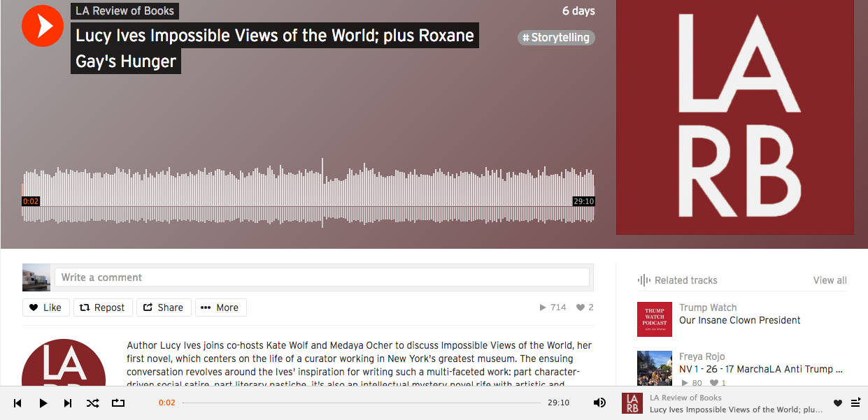This screenshot has height=420, width=868.
Task: Open the Lucy Ives track title
Action: 275,48
